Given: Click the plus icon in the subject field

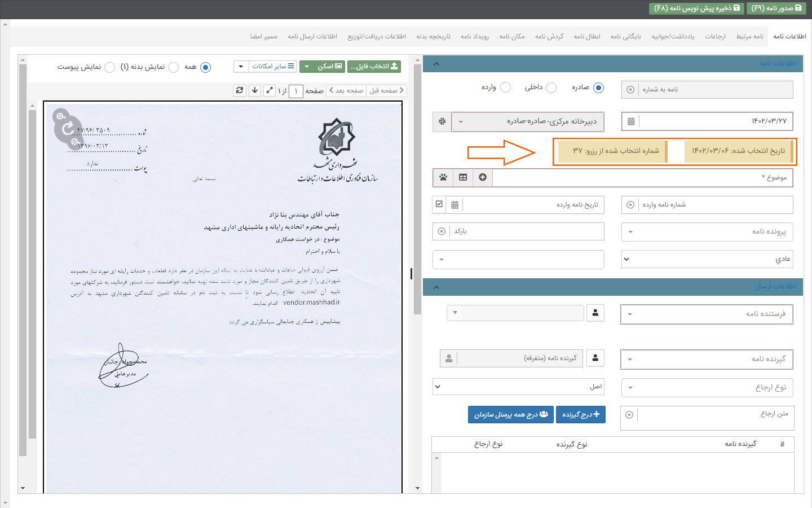Looking at the screenshot, I should point(483,177).
